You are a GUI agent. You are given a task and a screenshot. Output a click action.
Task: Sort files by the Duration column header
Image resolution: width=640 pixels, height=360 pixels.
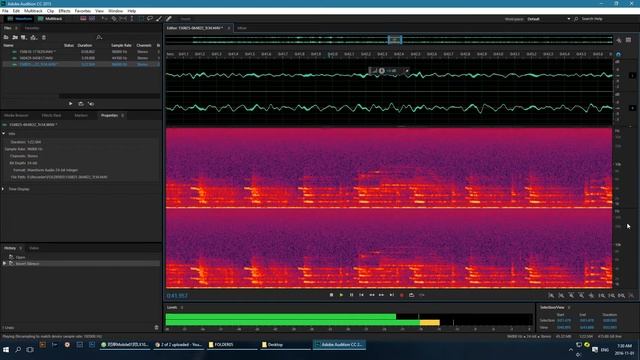[85, 45]
